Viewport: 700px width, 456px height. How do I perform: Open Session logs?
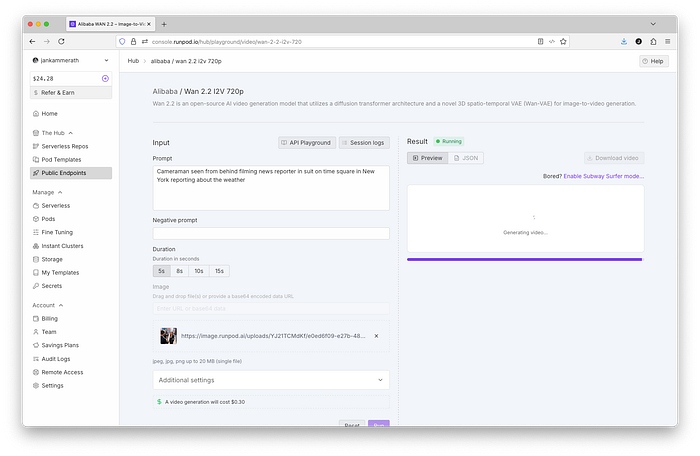tap(364, 143)
